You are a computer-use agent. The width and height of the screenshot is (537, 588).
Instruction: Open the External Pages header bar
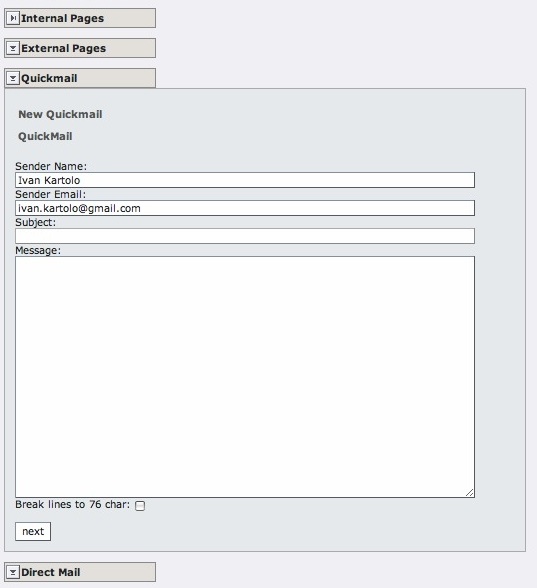point(80,48)
